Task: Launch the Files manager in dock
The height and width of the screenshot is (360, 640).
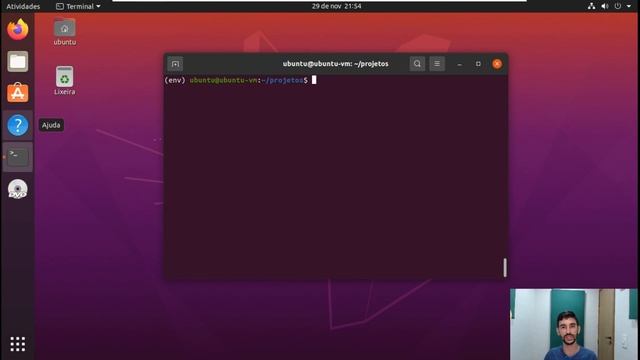Action: 18,62
